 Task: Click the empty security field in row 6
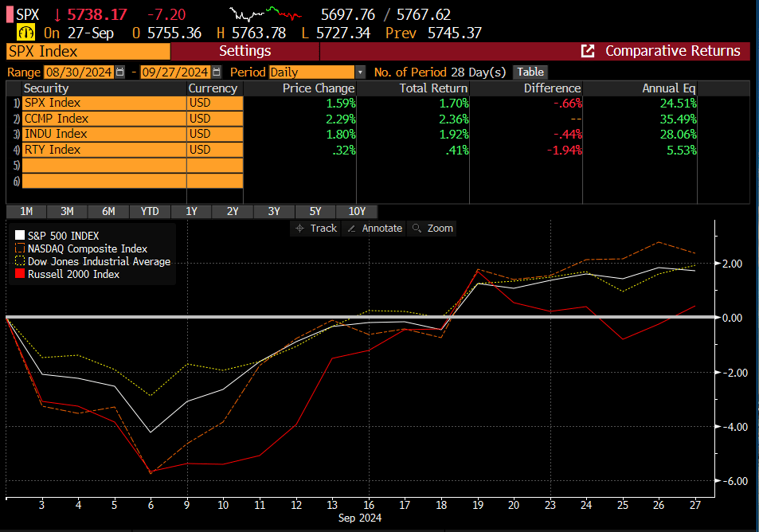click(x=104, y=181)
